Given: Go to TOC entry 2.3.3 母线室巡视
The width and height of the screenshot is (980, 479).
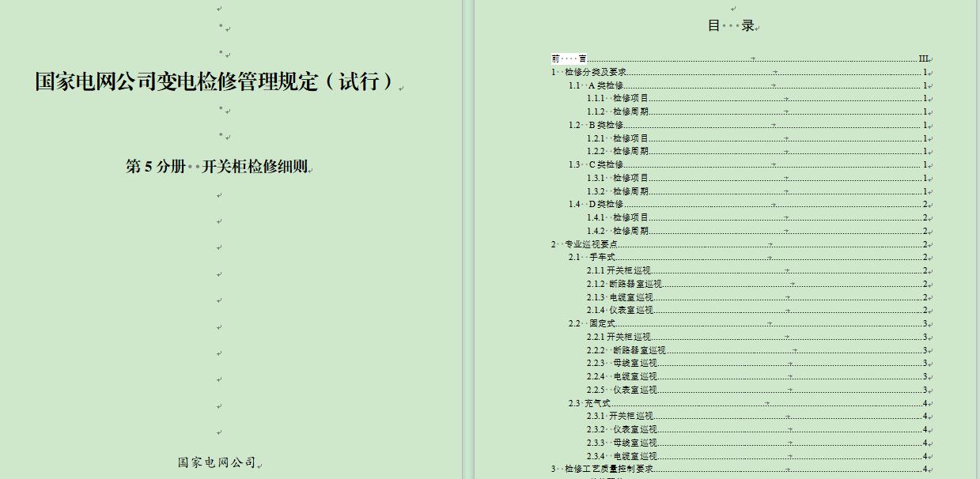Looking at the screenshot, I should [758, 443].
